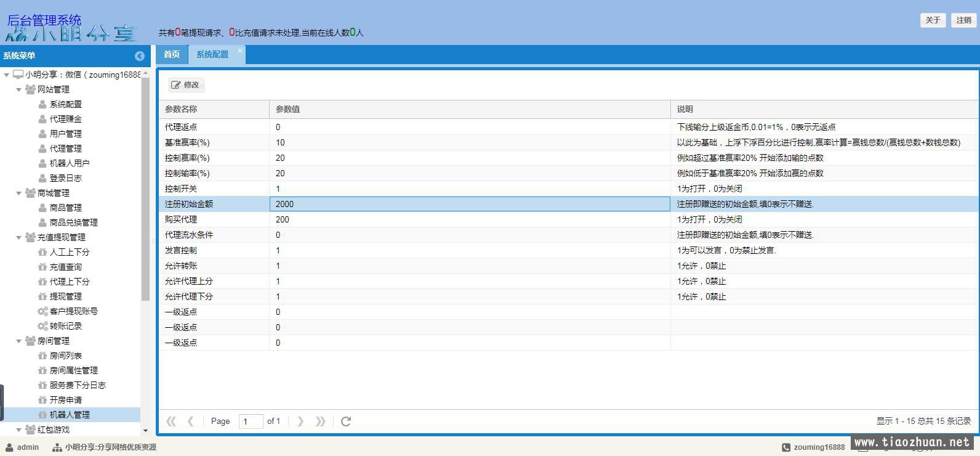Image resolution: width=980 pixels, height=456 pixels.
Task: Select the 基准赢率(%) row
Action: [568, 142]
